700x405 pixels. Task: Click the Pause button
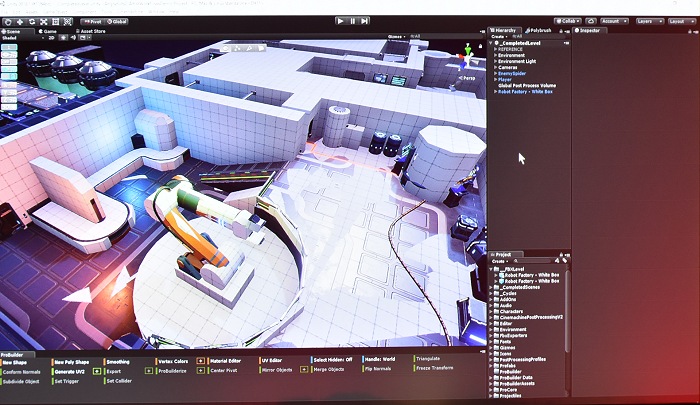[353, 21]
